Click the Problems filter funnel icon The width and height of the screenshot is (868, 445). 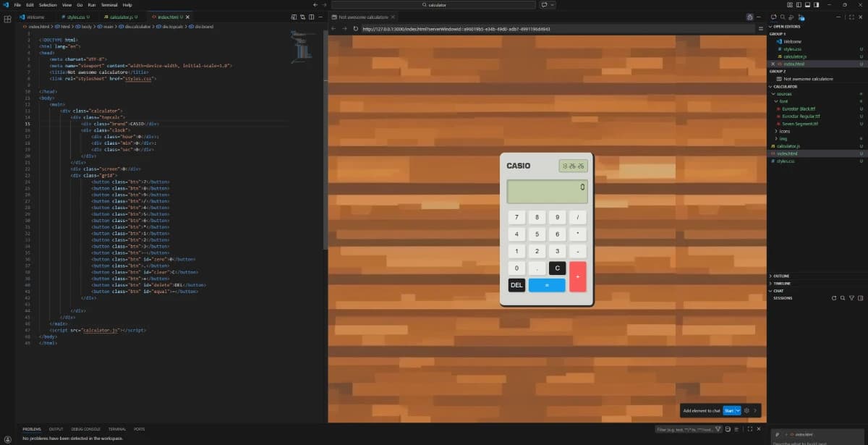click(x=718, y=429)
